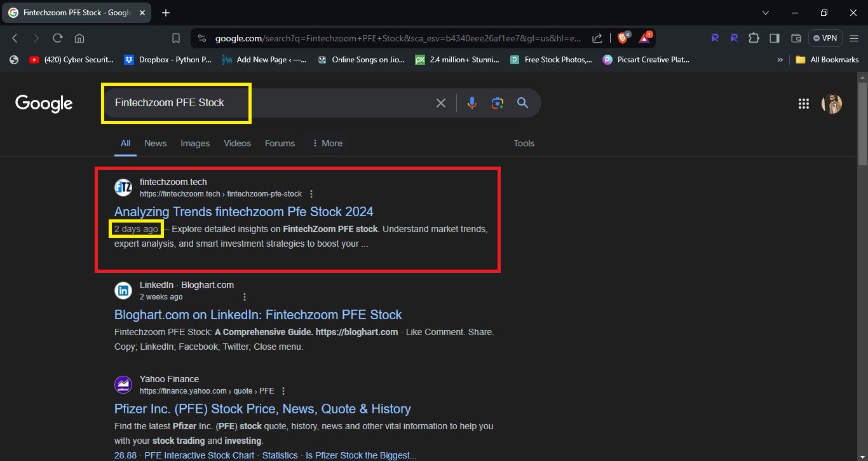Screen dimensions: 868x461
Task: Click the magnifying glass search button
Action: coord(522,103)
